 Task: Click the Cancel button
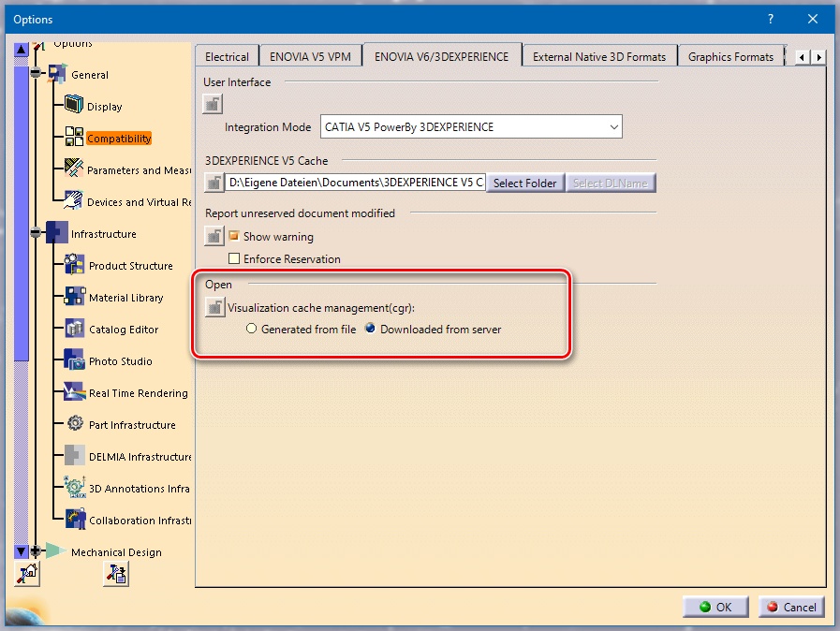tap(791, 607)
